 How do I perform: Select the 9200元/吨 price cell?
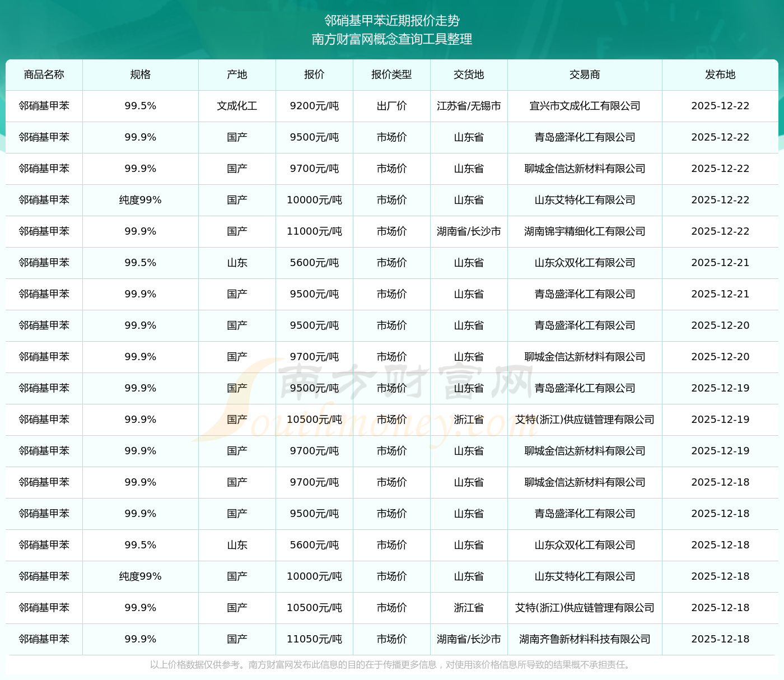coord(314,106)
